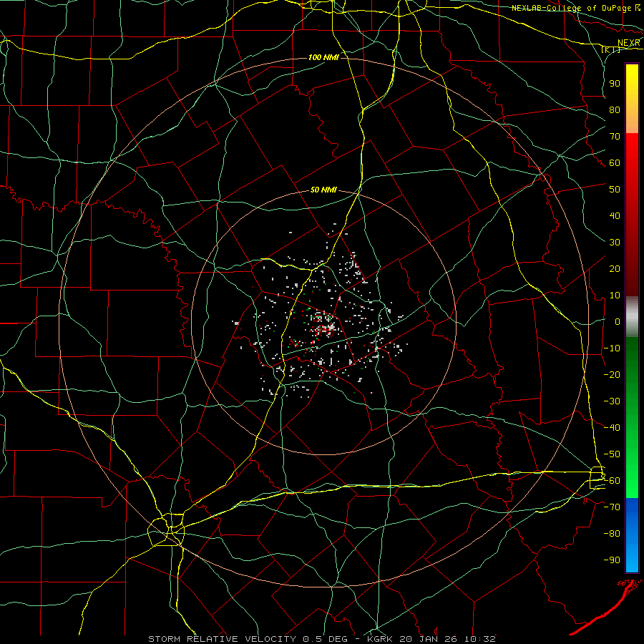Image resolution: width=644 pixels, height=644 pixels.
Task: Select the gray zero-velocity segment of color bar
Action: pos(632,317)
